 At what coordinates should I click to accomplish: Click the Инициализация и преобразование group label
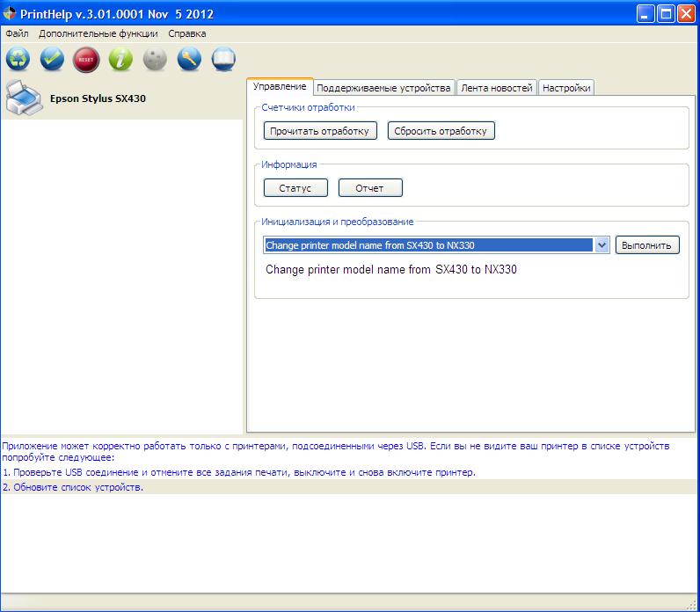[338, 222]
